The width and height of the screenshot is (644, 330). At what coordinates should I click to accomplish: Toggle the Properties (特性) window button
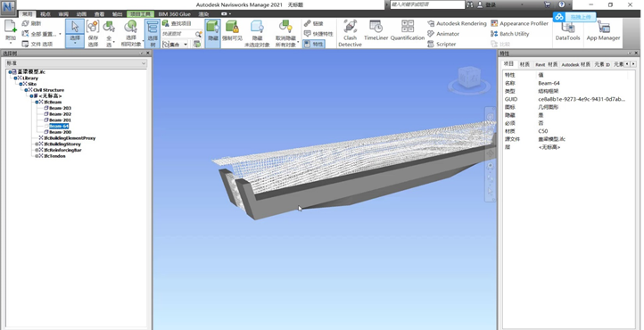[x=314, y=44]
